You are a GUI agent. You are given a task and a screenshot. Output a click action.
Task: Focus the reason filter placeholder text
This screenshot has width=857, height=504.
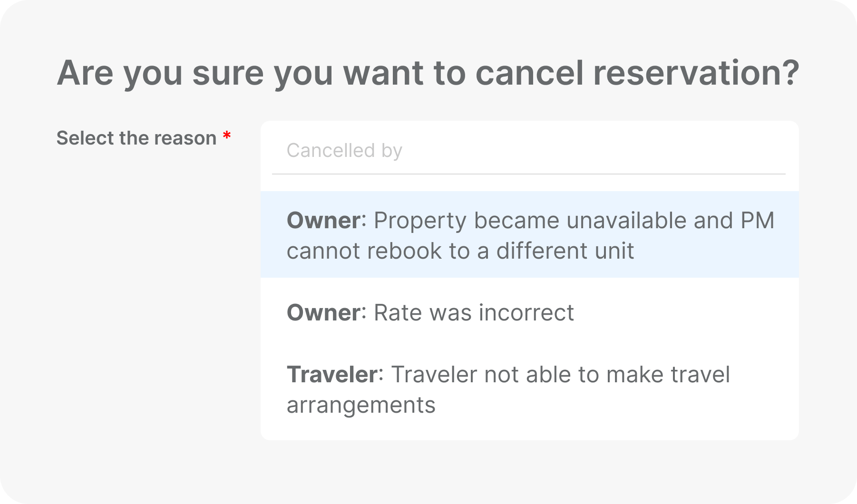click(344, 151)
